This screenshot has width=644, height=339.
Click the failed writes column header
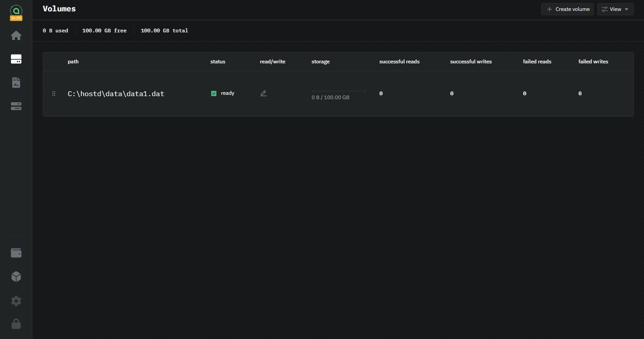tap(593, 62)
